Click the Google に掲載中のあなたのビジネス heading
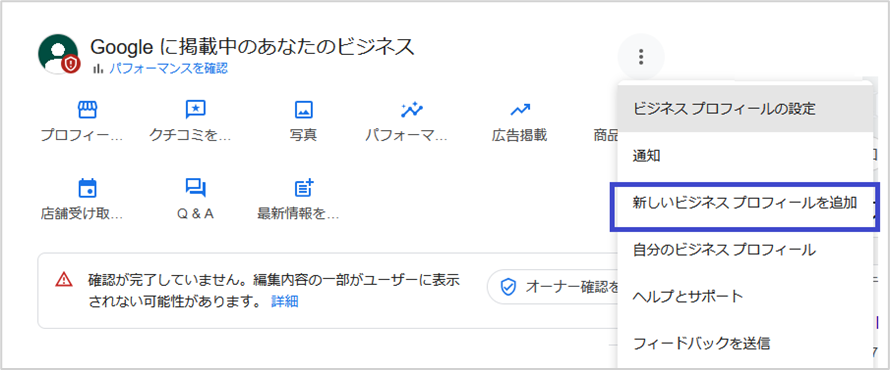The width and height of the screenshot is (890, 370). tap(252, 47)
